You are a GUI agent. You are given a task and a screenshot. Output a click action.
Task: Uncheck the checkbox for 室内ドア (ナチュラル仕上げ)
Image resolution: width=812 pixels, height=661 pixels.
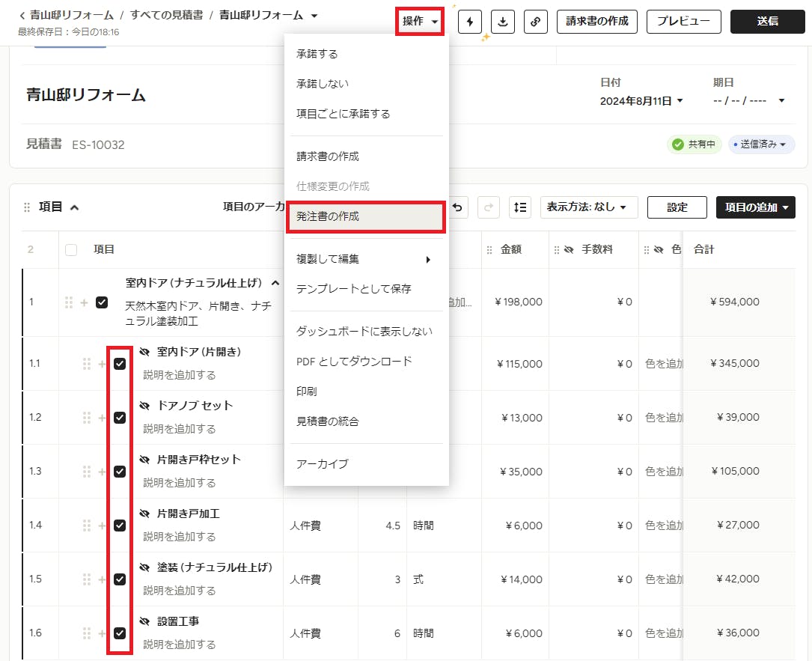102,302
